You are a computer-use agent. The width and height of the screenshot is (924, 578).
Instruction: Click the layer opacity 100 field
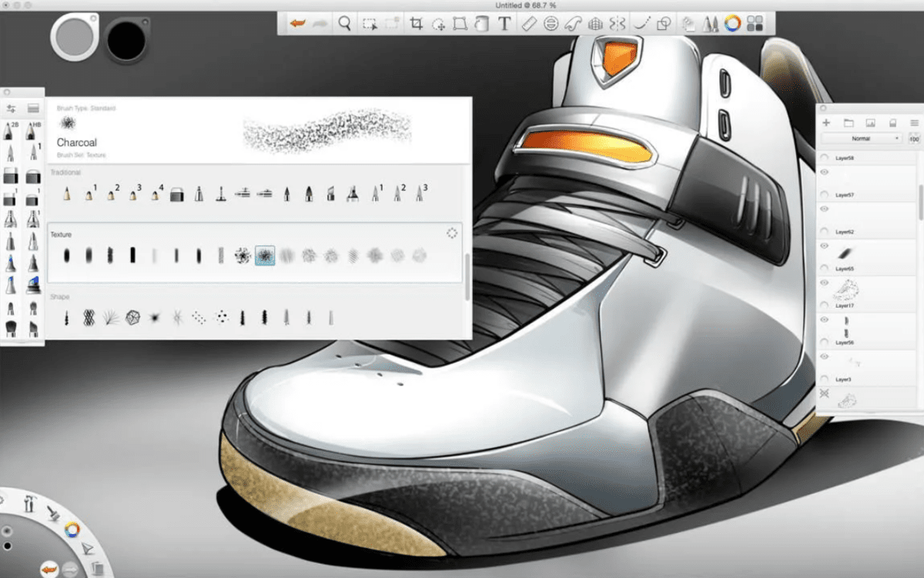click(914, 139)
